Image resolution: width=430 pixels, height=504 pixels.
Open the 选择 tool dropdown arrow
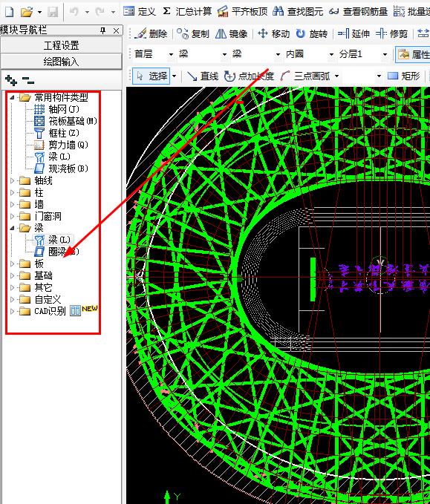tap(175, 76)
